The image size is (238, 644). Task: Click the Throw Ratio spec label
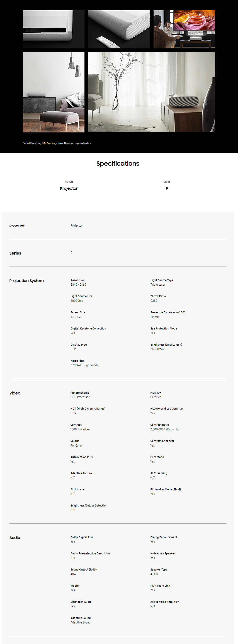(x=158, y=296)
